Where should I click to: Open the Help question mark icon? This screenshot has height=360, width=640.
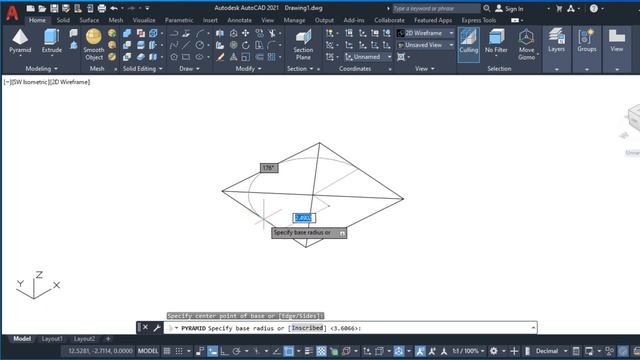pyautogui.click(x=594, y=8)
